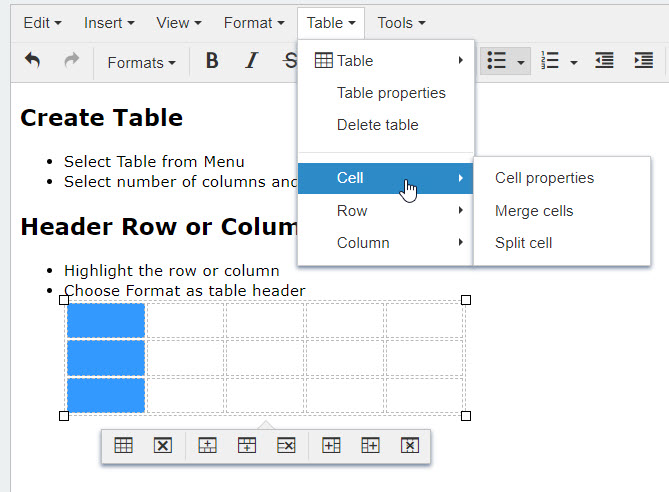Toggle the bullet list button
669x492 pixels.
496,61
